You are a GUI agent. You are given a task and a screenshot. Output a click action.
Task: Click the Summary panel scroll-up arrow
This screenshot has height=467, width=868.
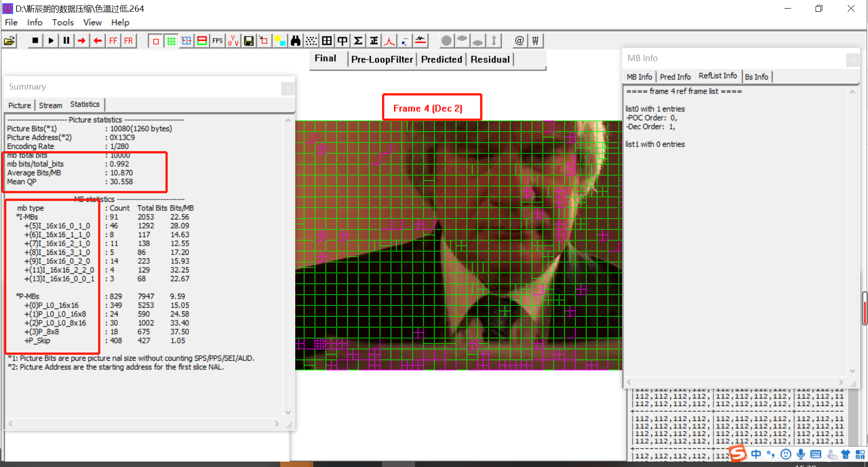pos(288,120)
